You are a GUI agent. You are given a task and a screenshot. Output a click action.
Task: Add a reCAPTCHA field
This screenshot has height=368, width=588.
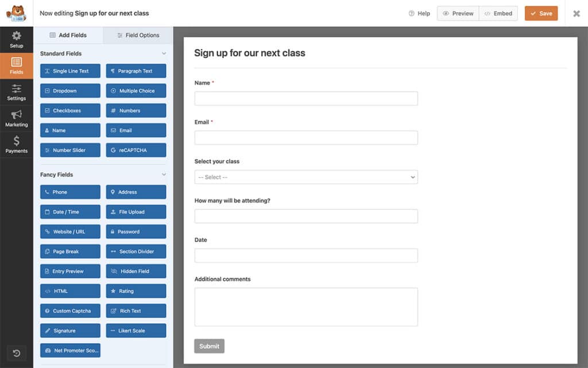(136, 150)
